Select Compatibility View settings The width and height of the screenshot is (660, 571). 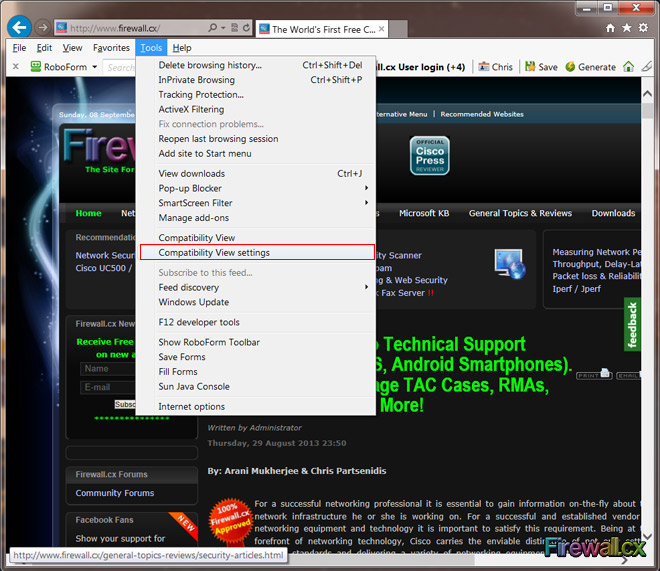pos(257,252)
